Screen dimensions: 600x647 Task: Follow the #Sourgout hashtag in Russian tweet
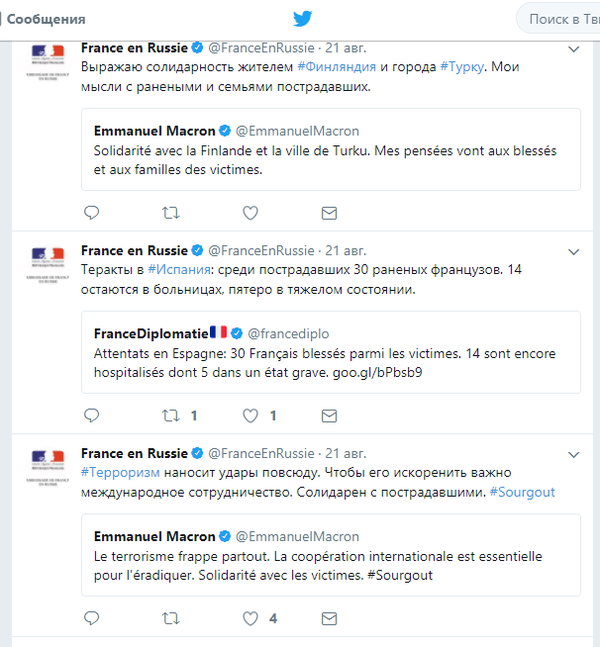tap(522, 492)
